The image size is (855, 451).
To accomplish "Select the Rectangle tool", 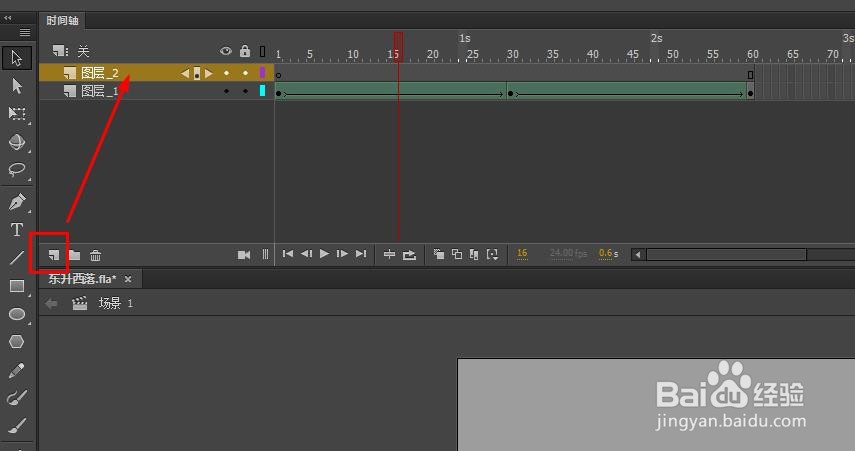I will [x=17, y=286].
